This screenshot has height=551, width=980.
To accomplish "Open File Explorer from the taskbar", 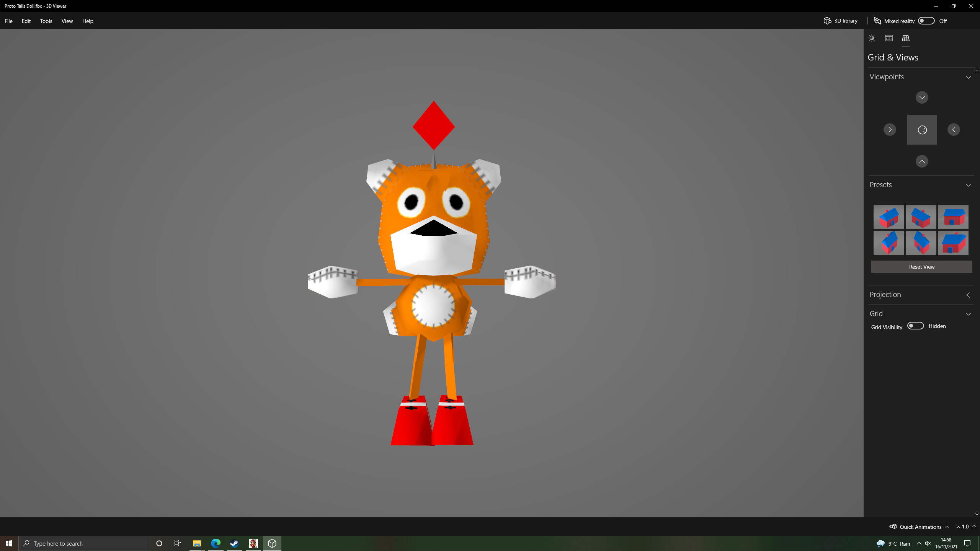I will point(197,543).
